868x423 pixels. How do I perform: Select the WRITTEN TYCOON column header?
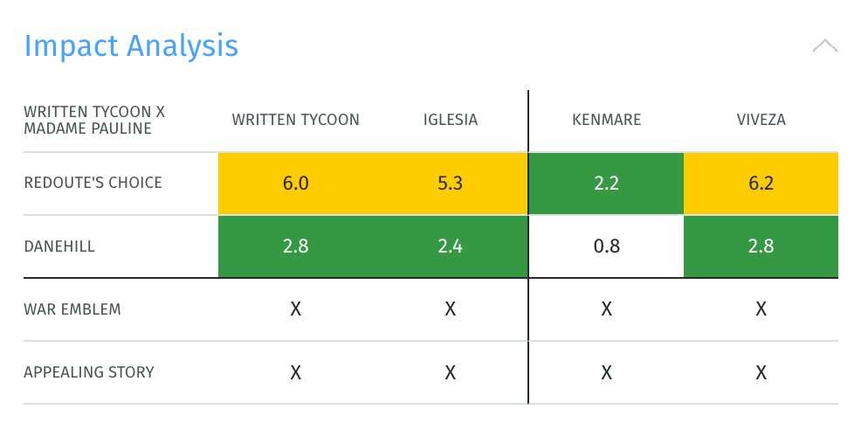pos(296,120)
